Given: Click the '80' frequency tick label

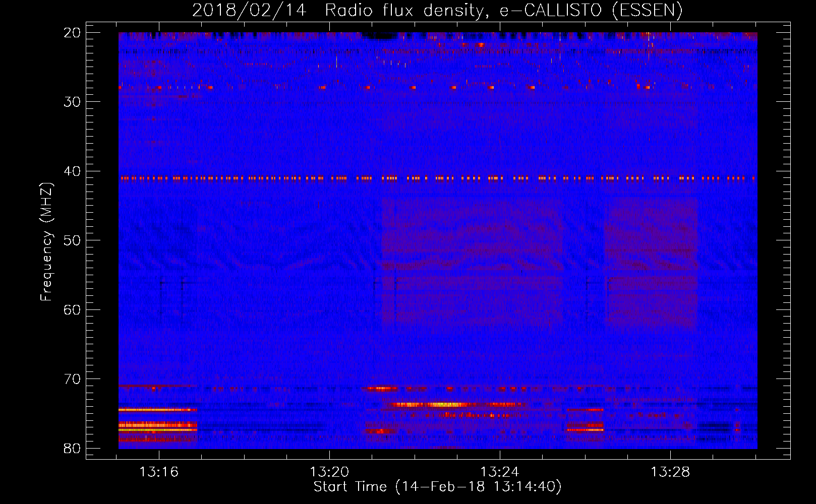Looking at the screenshot, I should [x=72, y=449].
